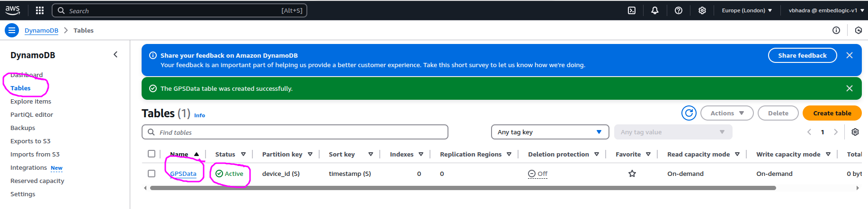Open the help question mark menu
The image size is (868, 209).
[679, 10]
